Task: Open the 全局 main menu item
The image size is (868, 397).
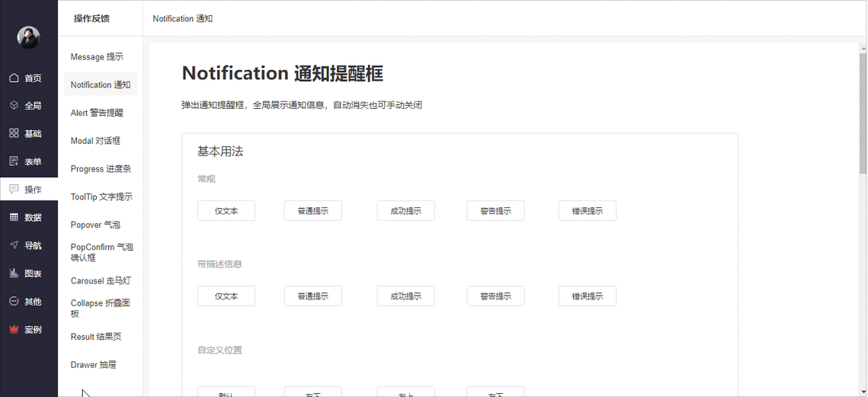Action: 29,106
